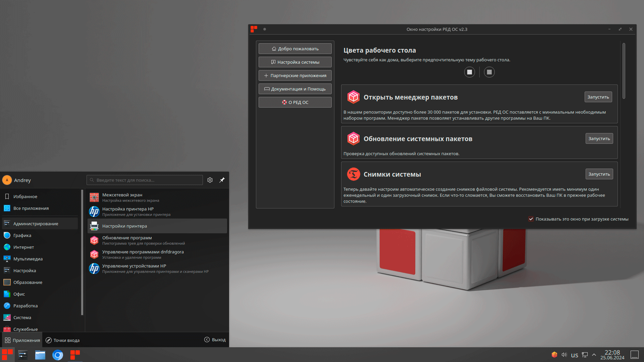Image resolution: width=644 pixels, height=362 pixels.
Task: Select the dark desktop color theme
Action: [x=489, y=72]
